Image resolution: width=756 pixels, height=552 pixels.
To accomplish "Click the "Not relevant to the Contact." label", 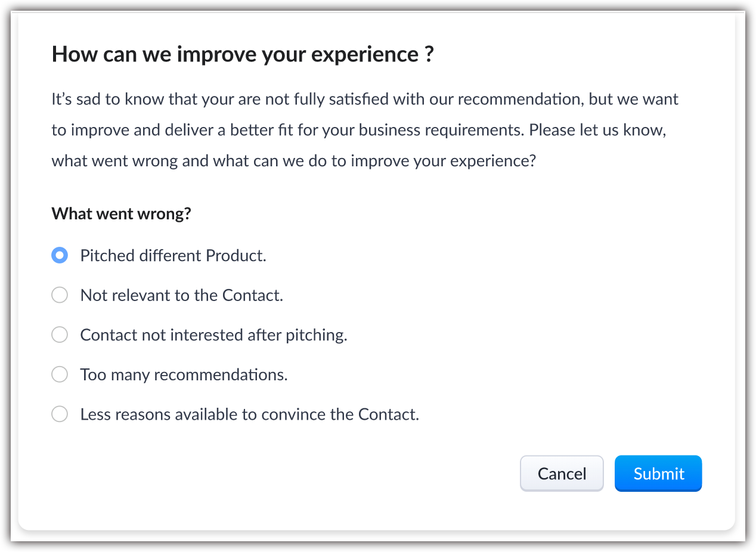I will 181,295.
